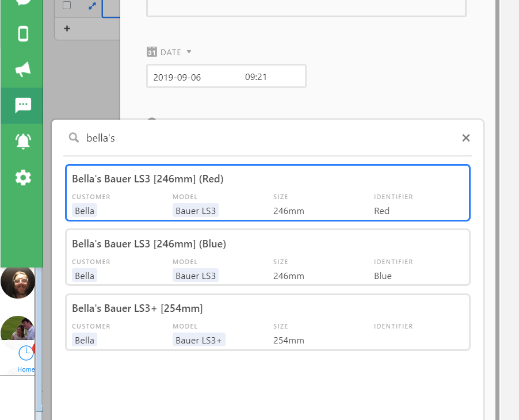Screen dimensions: 519x420
Task: Edit the date value 2019-09-06
Action: (177, 77)
